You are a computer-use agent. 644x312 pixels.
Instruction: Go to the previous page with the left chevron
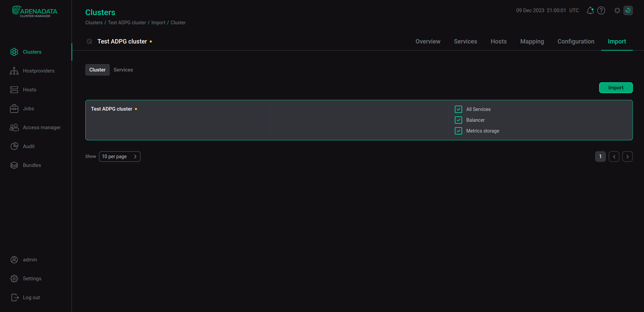click(614, 157)
